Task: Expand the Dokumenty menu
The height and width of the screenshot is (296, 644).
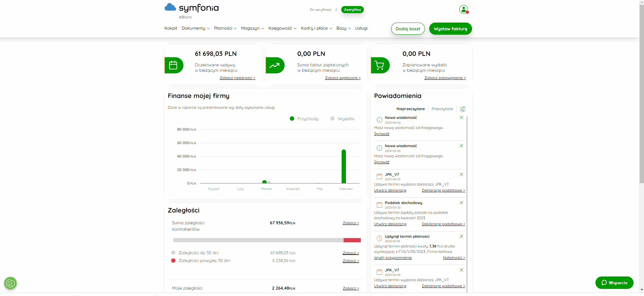Action: [x=196, y=28]
